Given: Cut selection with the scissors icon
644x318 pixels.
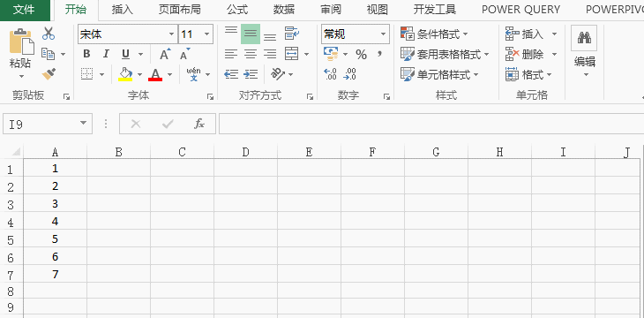Looking at the screenshot, I should click(49, 34).
